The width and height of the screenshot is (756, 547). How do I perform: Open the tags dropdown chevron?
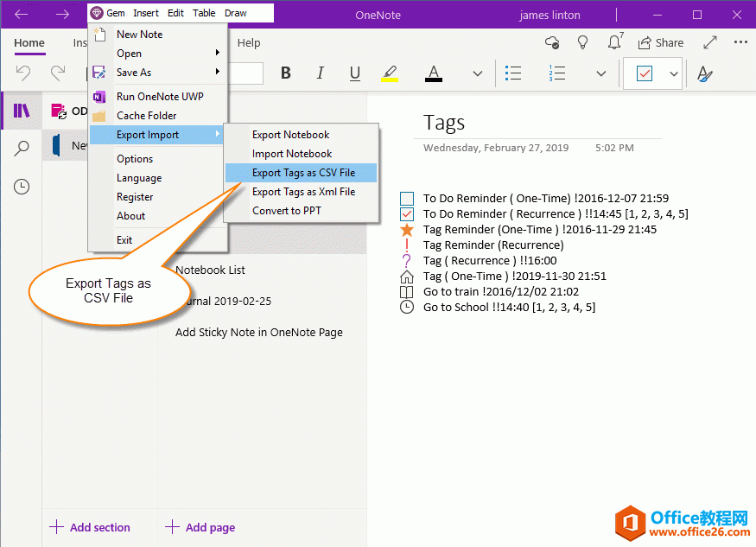pos(674,73)
